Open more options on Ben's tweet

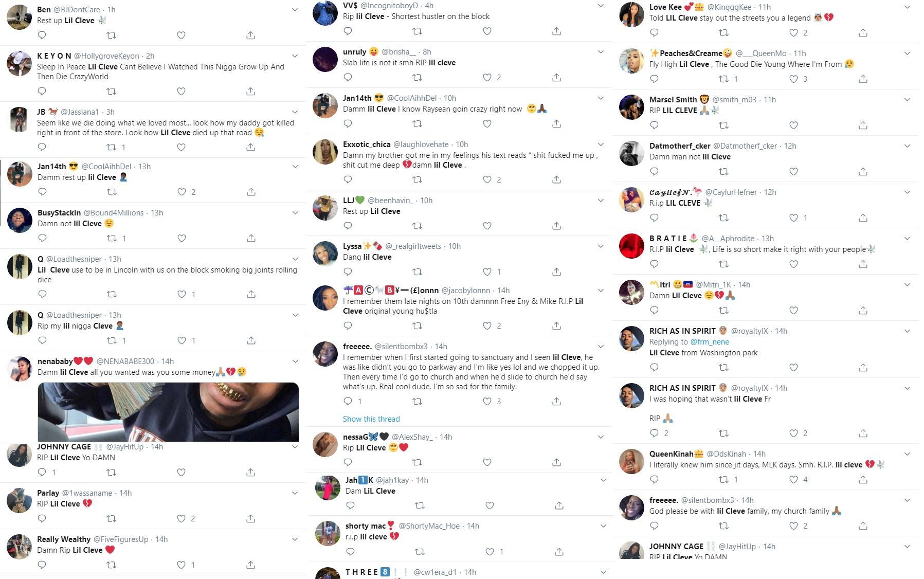click(295, 10)
